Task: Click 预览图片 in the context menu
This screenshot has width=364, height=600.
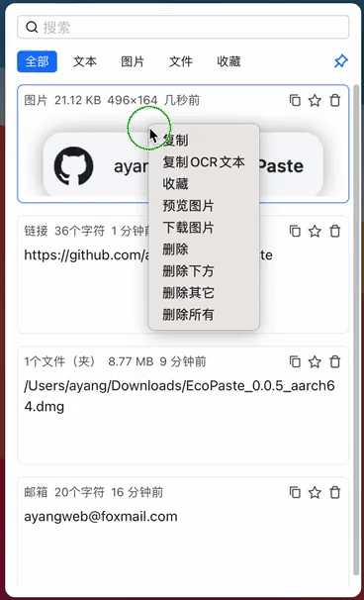Action: [204, 206]
